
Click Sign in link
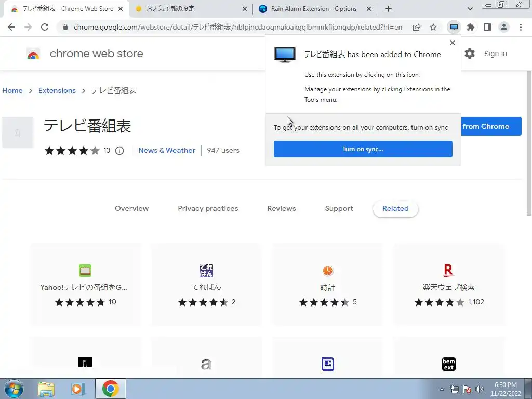coord(495,54)
